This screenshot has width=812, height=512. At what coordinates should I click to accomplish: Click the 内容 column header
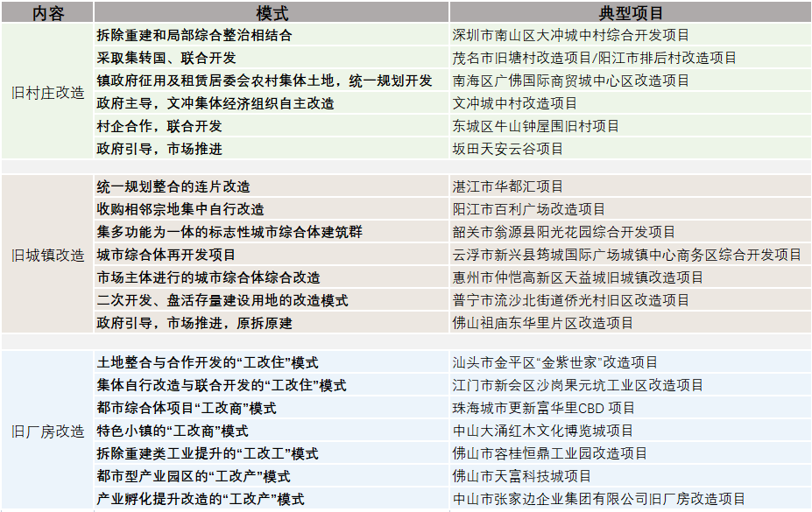47,13
